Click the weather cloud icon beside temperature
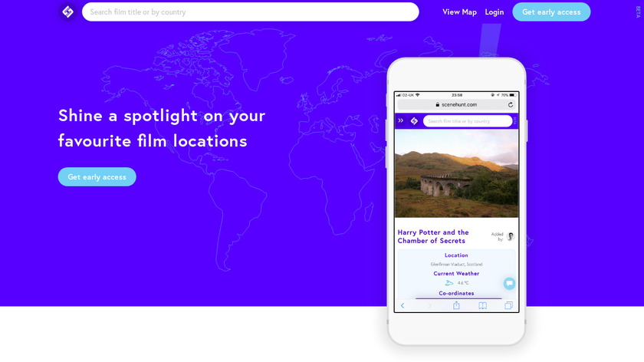644x362 pixels. tap(449, 283)
